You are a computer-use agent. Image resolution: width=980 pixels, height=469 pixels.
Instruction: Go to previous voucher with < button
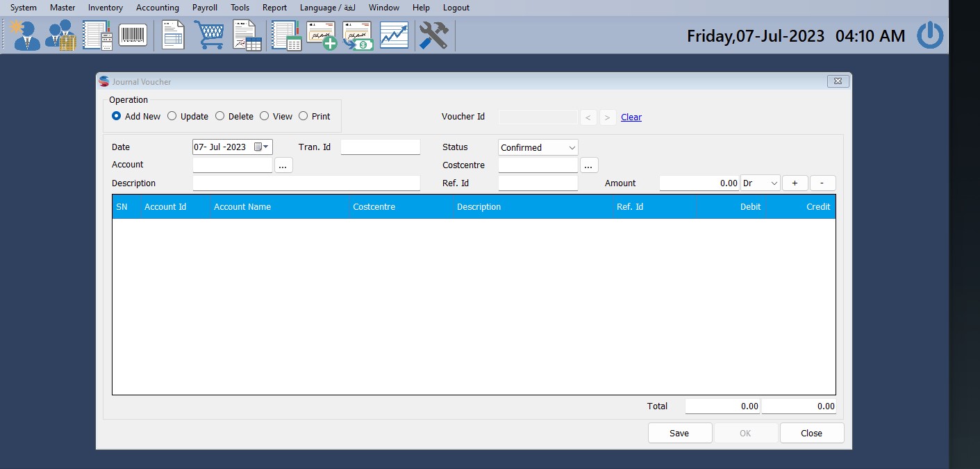(x=588, y=117)
